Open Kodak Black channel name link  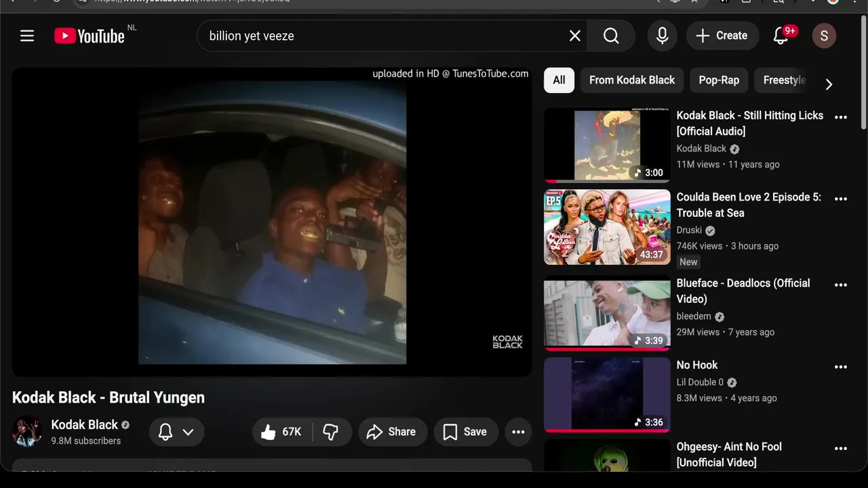(x=85, y=425)
